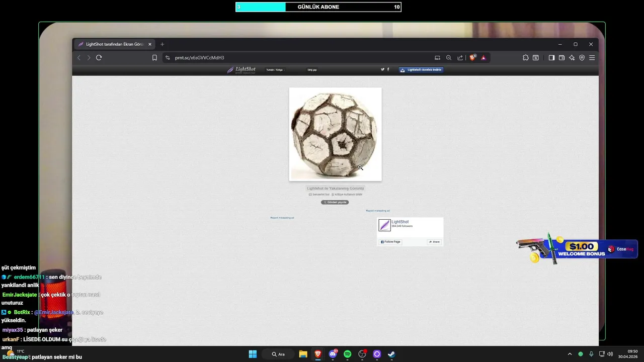
Task: Click the LightShot name in Facebook widget
Action: [400, 222]
